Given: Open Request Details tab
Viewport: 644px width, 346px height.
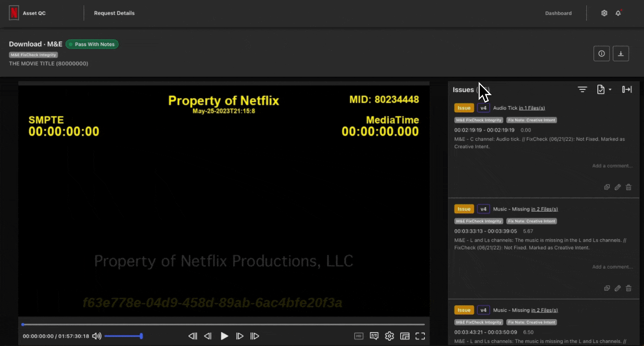Looking at the screenshot, I should click(114, 13).
